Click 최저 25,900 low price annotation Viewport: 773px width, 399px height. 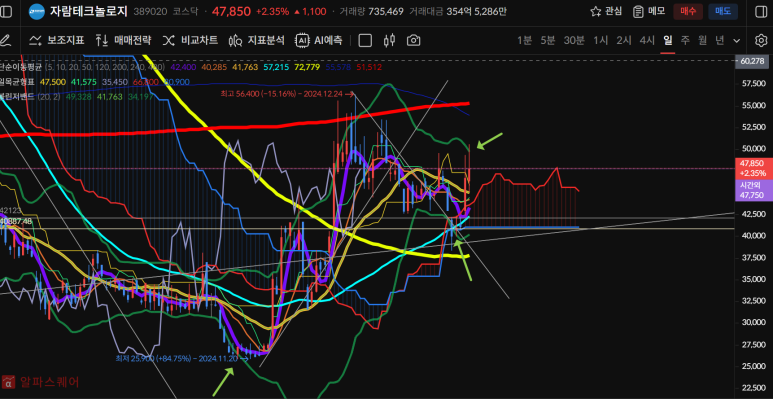click(181, 359)
